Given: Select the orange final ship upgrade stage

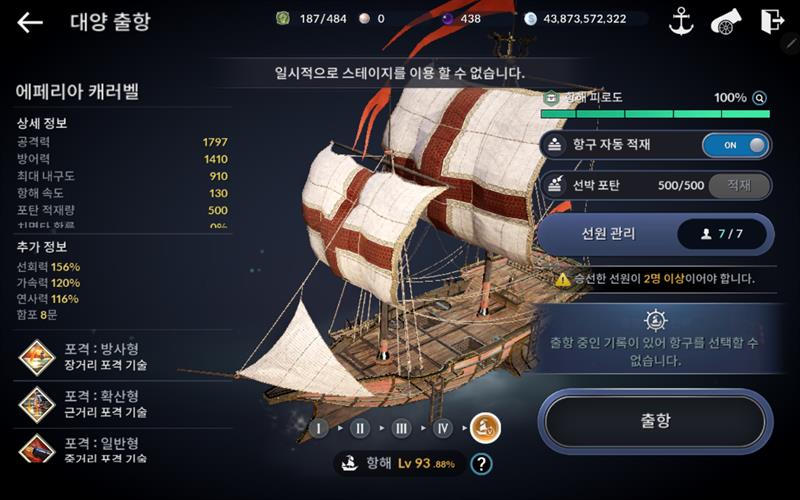Looking at the screenshot, I should 485,428.
